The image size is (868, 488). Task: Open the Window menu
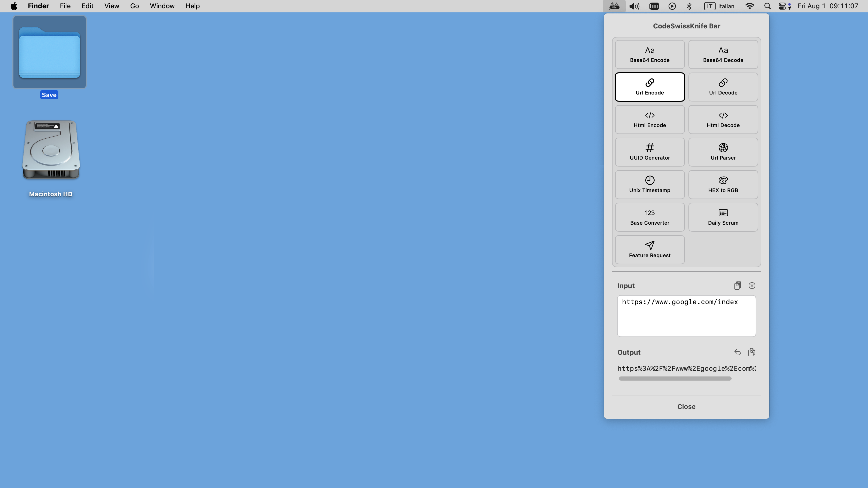[x=162, y=6]
